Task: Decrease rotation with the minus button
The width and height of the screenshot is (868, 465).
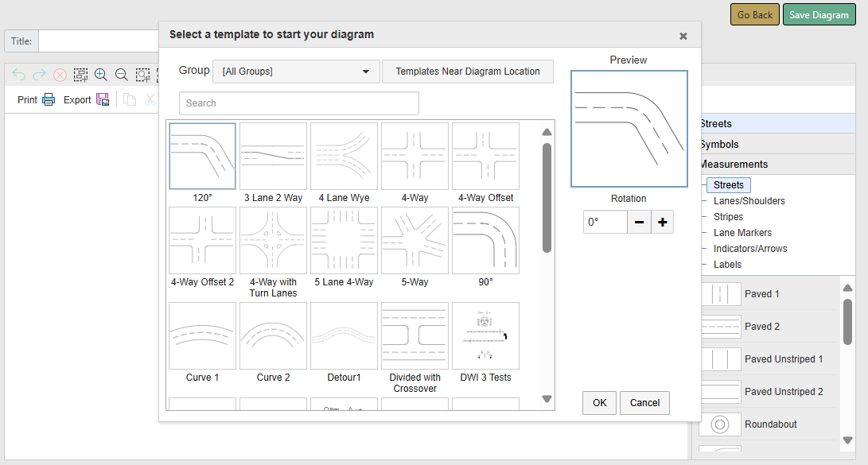Action: 639,223
